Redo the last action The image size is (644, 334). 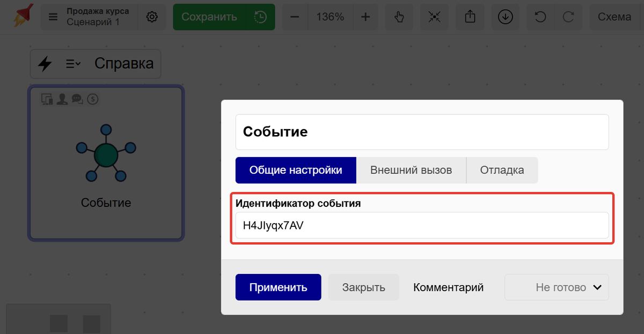[568, 17]
